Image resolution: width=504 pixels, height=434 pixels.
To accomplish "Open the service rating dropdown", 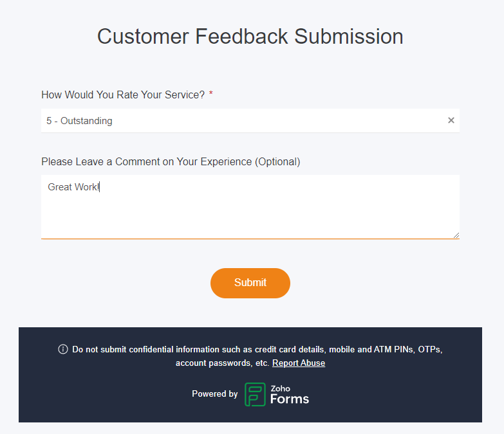I will [250, 121].
